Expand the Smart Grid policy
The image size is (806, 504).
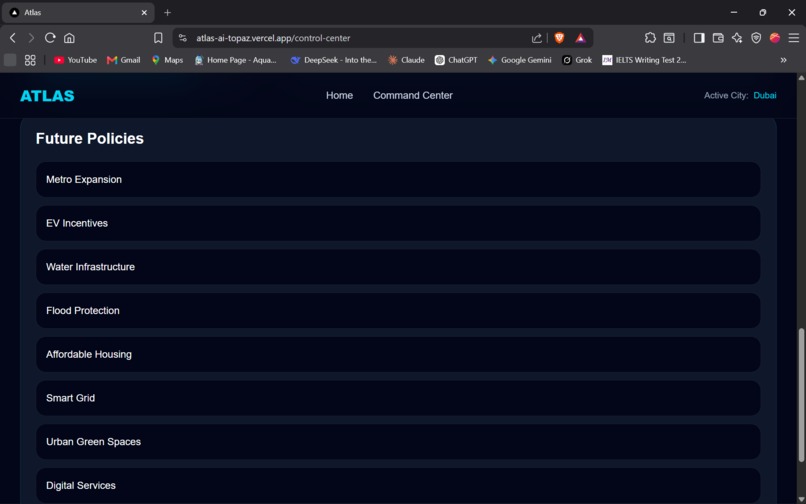click(x=398, y=398)
